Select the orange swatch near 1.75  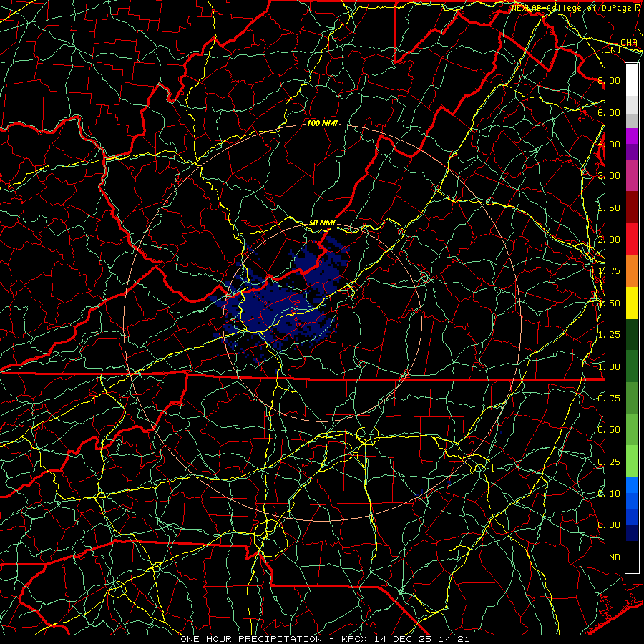[632, 271]
